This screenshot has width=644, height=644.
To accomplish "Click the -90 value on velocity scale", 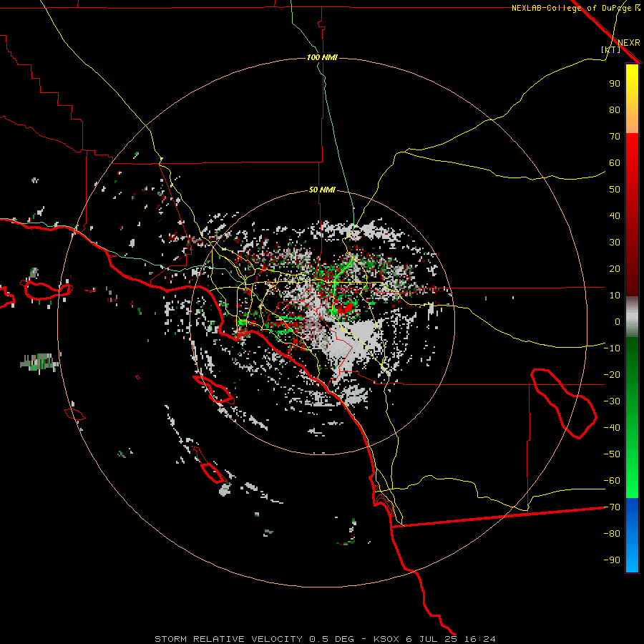I will point(612,560).
